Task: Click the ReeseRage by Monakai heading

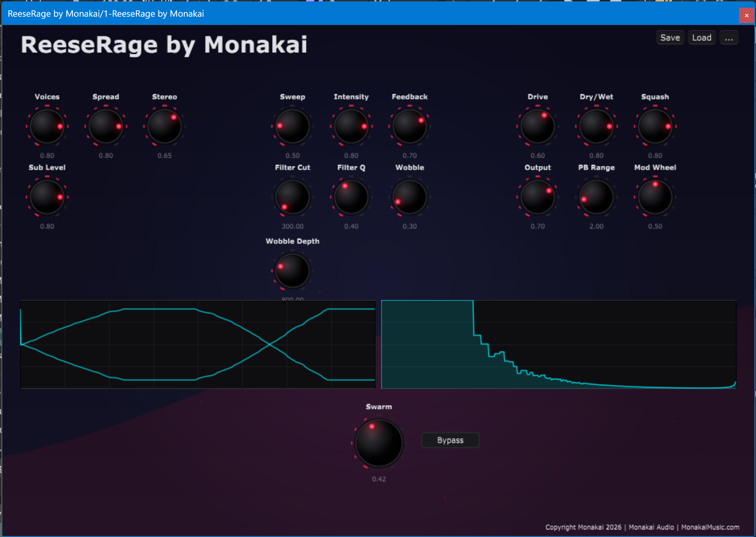Action: pyautogui.click(x=164, y=45)
